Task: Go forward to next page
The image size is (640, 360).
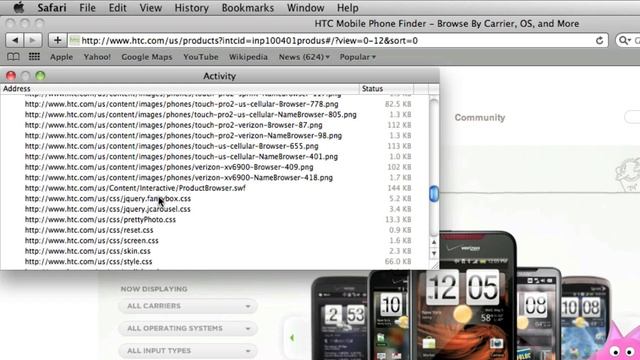Action: pyautogui.click(x=33, y=40)
